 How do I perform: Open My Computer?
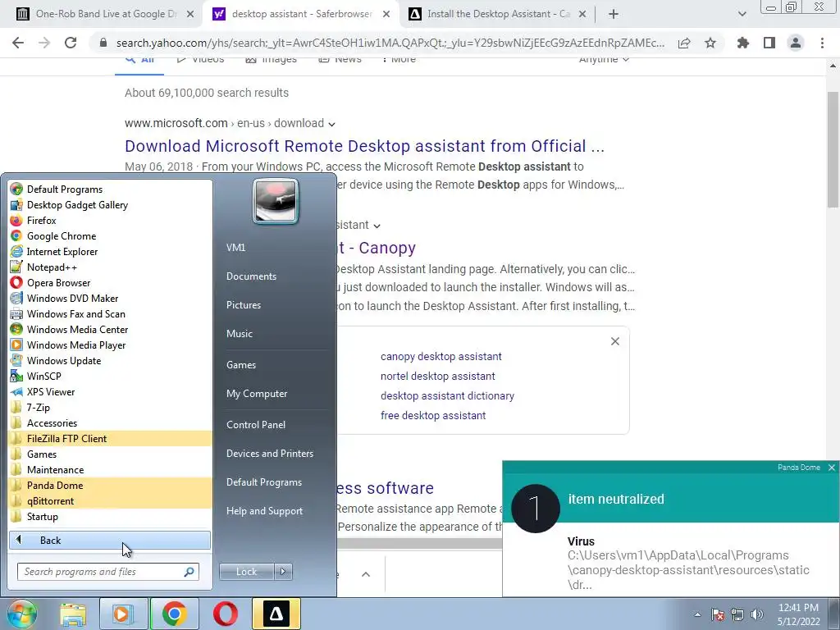tap(257, 393)
